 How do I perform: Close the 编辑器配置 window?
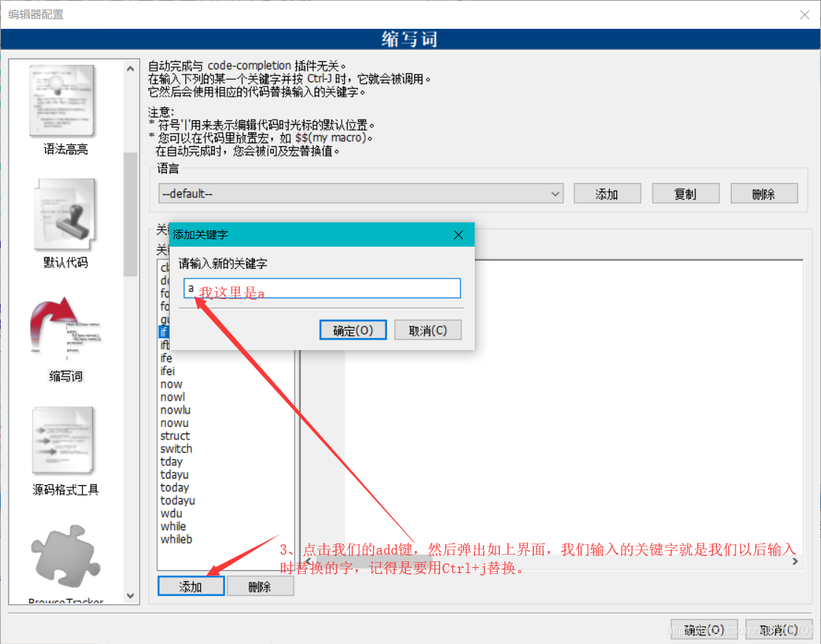tap(804, 15)
